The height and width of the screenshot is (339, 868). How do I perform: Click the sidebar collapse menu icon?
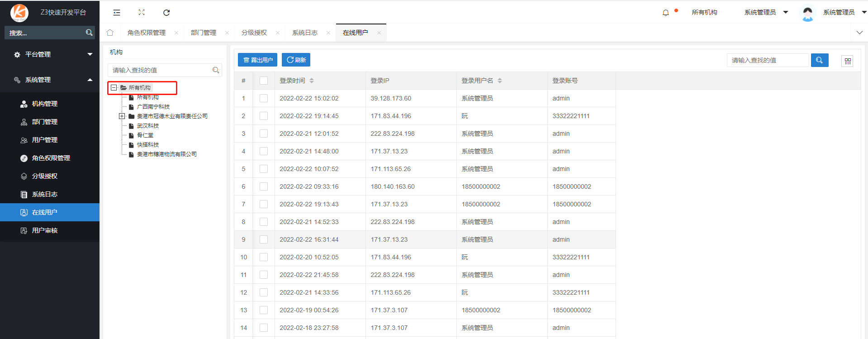pos(117,13)
